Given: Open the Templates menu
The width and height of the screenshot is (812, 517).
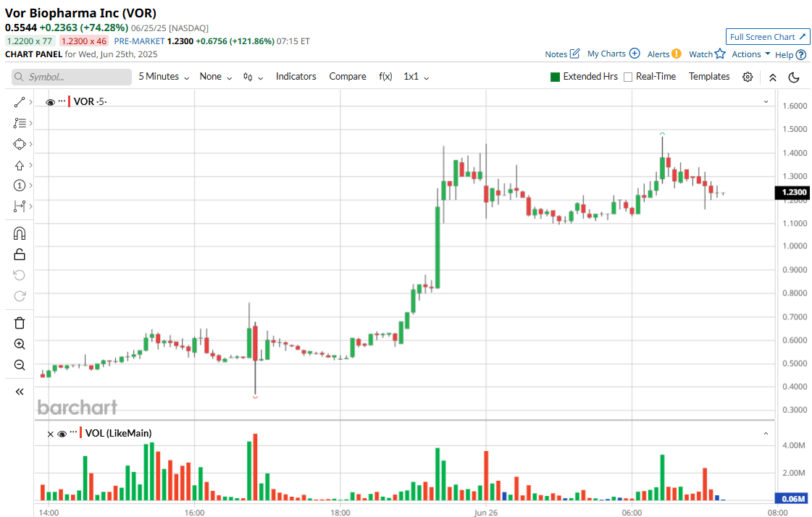Looking at the screenshot, I should pyautogui.click(x=709, y=77).
